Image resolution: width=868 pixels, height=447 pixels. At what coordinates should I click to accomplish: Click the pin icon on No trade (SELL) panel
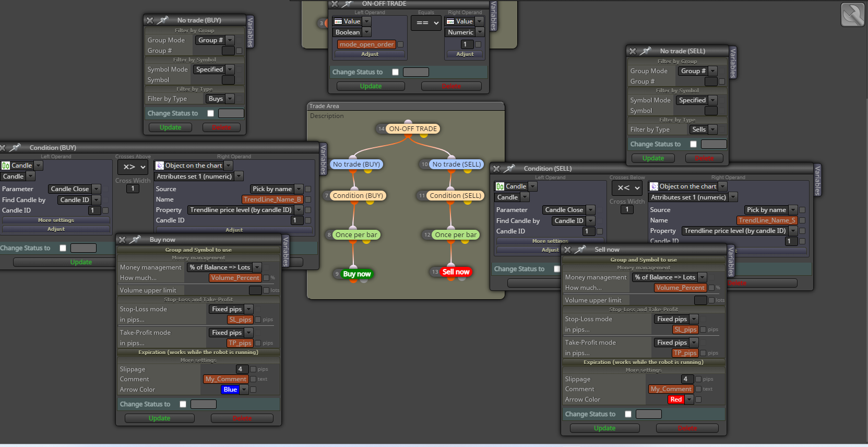pos(646,51)
